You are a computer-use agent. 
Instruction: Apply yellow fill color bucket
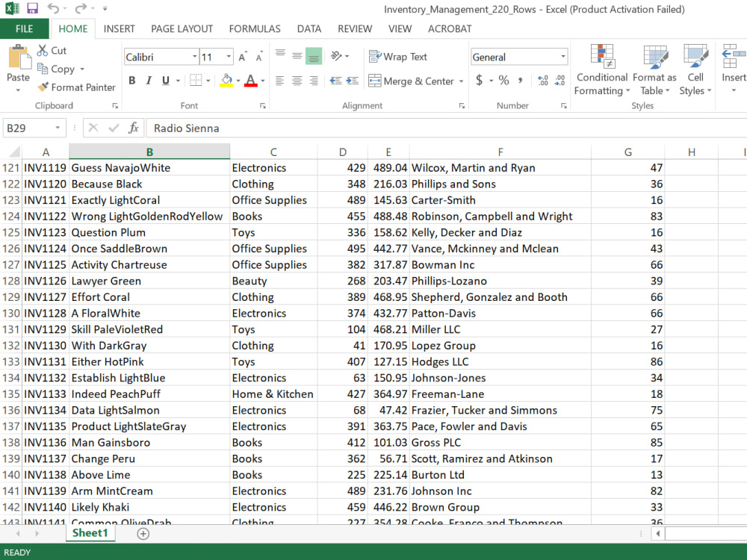point(227,81)
